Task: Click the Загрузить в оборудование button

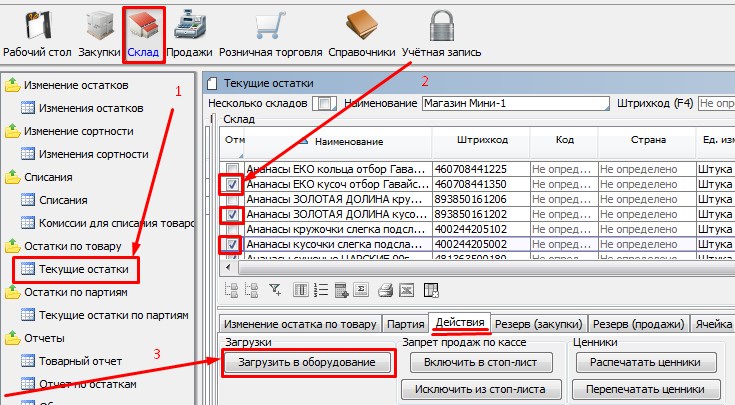Action: coord(307,362)
